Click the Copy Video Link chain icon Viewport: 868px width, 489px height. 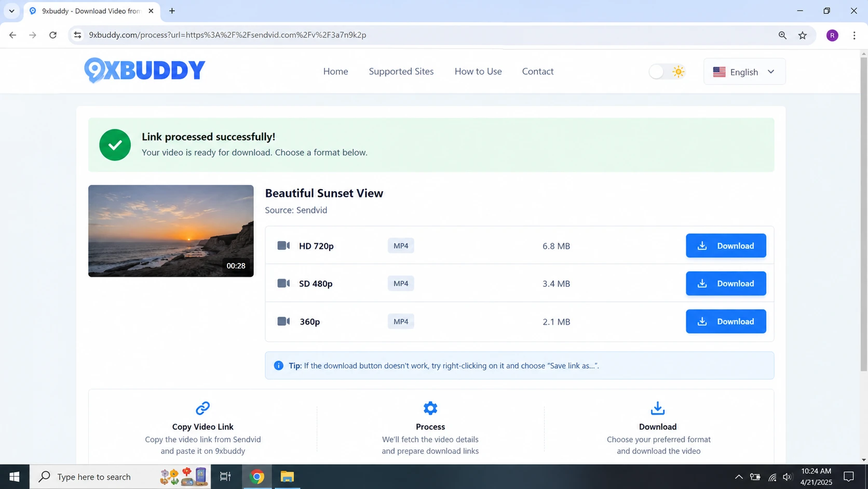click(x=202, y=408)
